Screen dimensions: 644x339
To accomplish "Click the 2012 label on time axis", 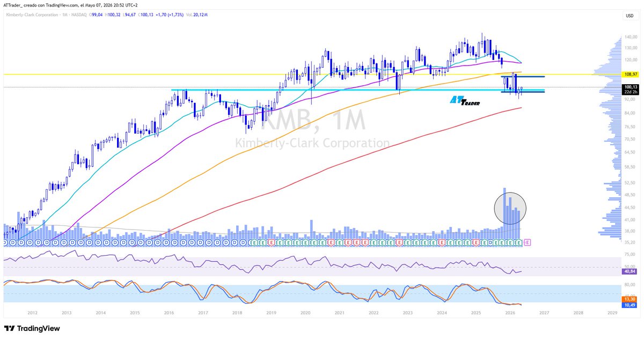I will coord(32,312).
